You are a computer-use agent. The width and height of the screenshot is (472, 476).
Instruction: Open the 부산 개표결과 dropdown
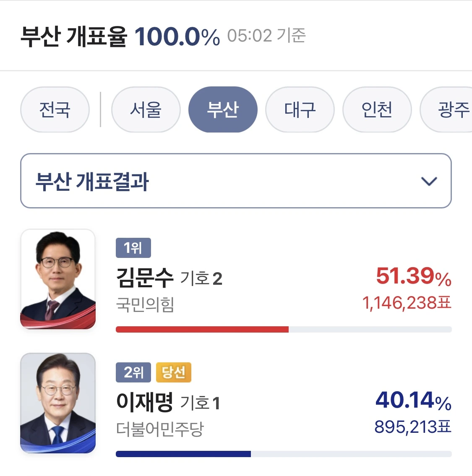(x=235, y=181)
